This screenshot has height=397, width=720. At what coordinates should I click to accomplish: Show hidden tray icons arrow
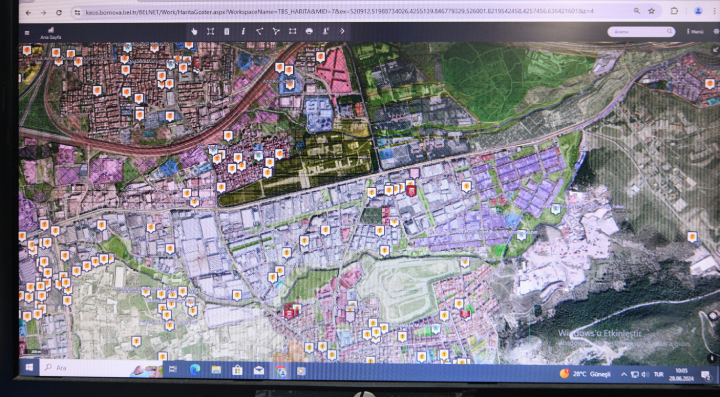(624, 374)
